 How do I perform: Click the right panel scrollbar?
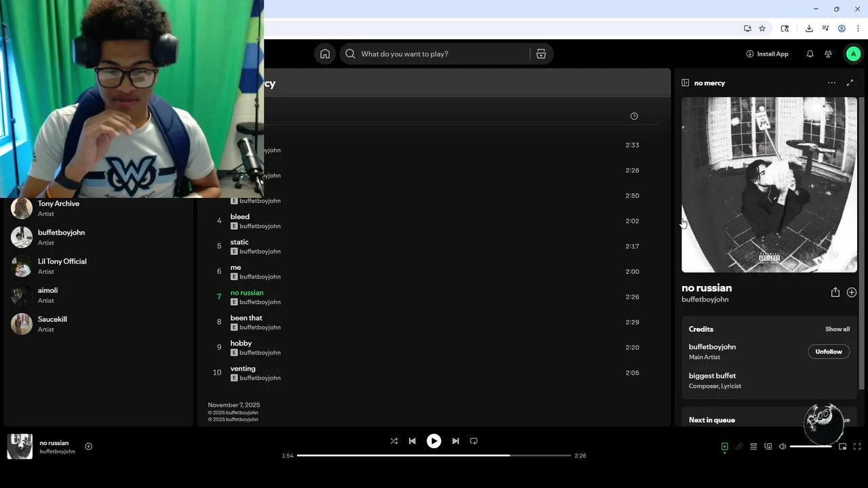click(x=863, y=244)
